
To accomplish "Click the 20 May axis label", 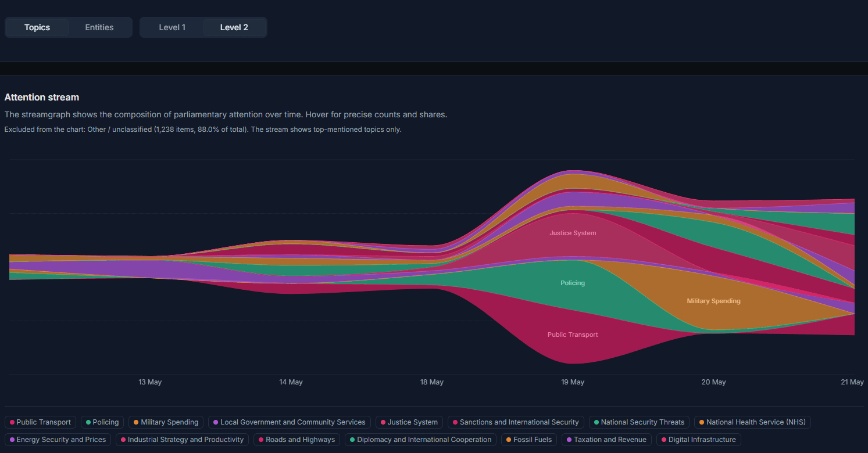I will click(x=713, y=382).
